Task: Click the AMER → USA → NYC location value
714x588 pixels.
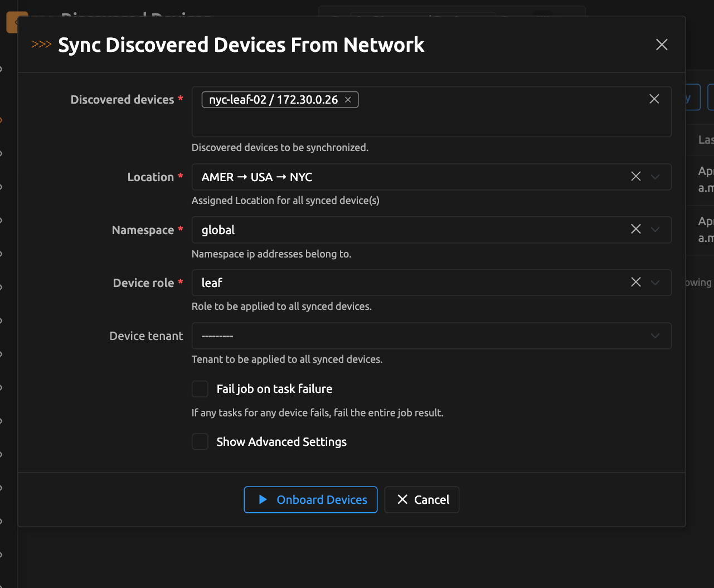Action: [257, 177]
